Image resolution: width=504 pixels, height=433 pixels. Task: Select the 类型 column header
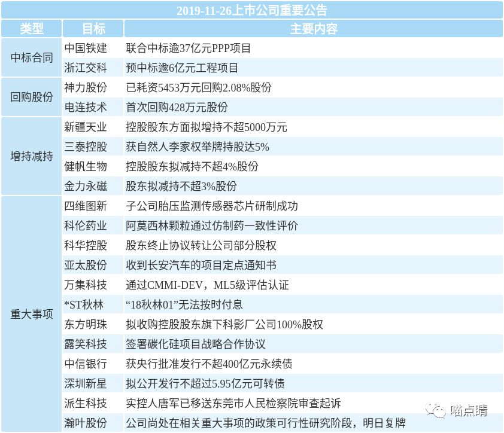[31, 29]
